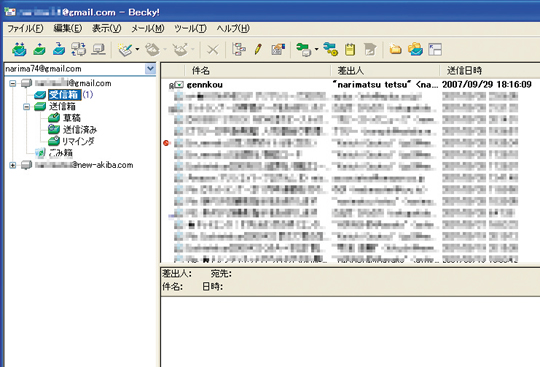Open the green wrench settings dropdown arrow

point(316,50)
